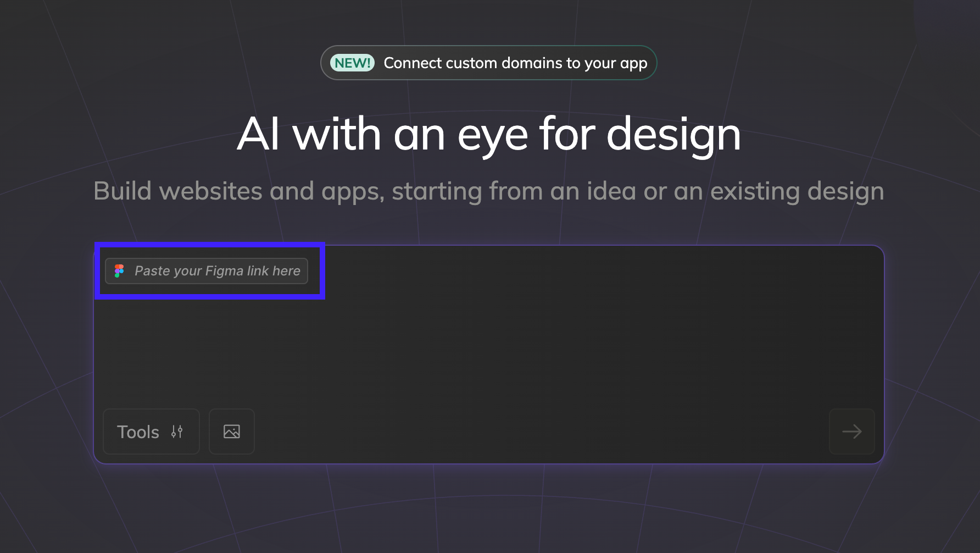
Task: Focus the large empty prompt text area
Action: coord(489,346)
